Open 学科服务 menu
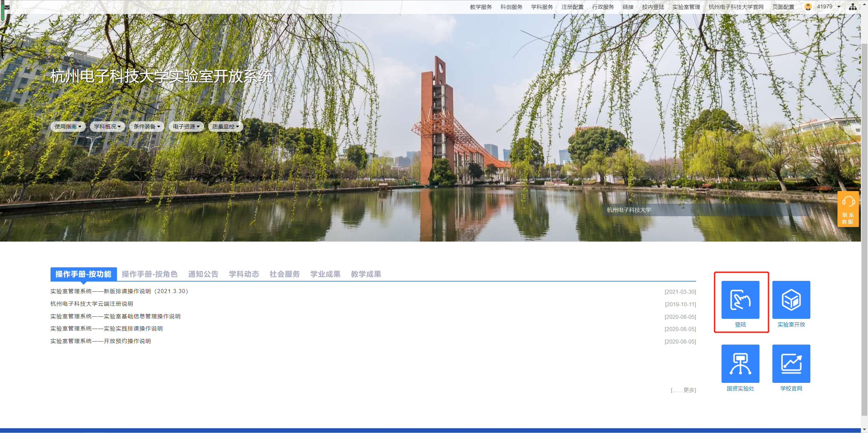Screen dimensions: 868x433 pyautogui.click(x=542, y=7)
